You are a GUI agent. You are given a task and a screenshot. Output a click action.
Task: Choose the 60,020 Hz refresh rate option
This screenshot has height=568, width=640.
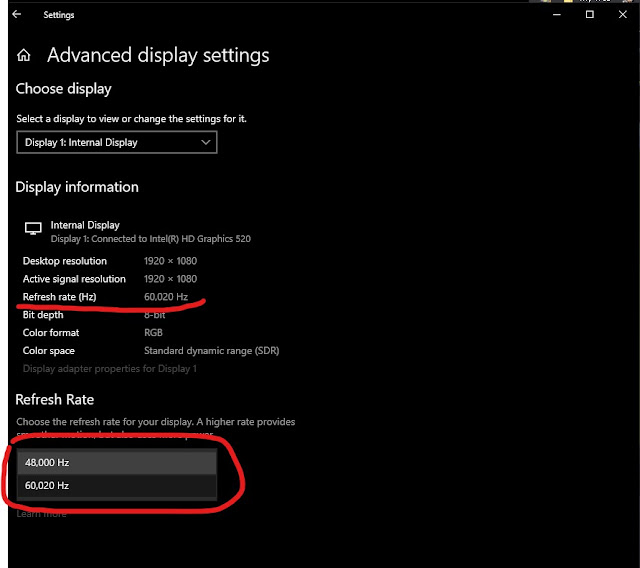[117, 486]
